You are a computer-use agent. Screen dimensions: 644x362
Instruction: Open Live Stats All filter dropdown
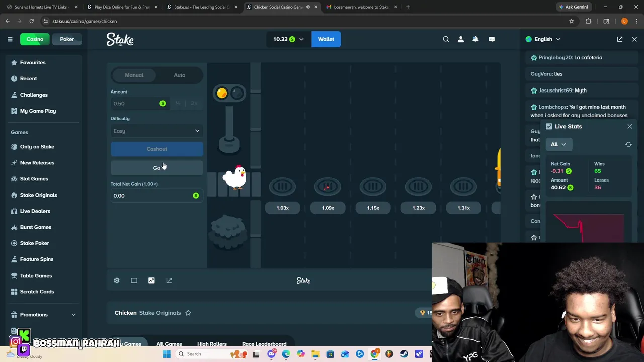(558, 144)
